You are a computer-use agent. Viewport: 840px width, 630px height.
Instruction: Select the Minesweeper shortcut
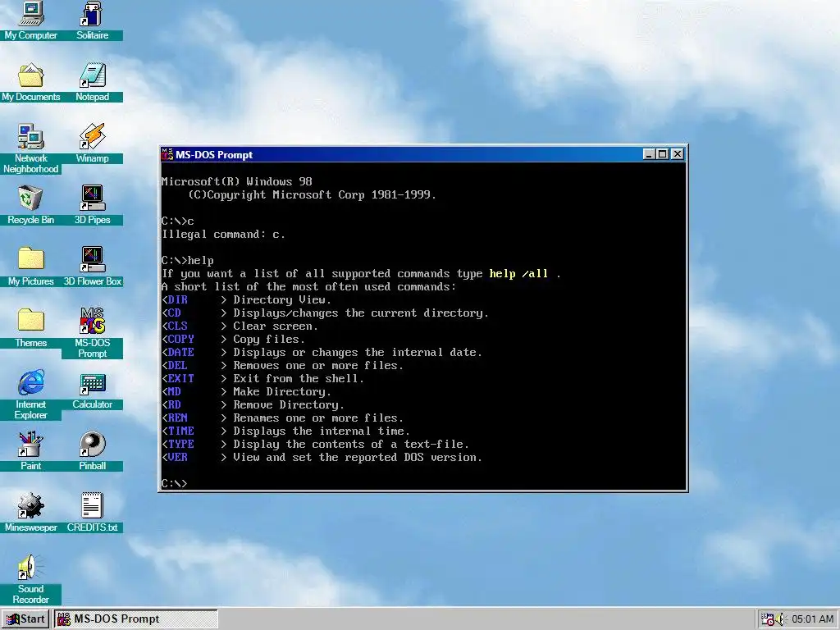point(30,512)
